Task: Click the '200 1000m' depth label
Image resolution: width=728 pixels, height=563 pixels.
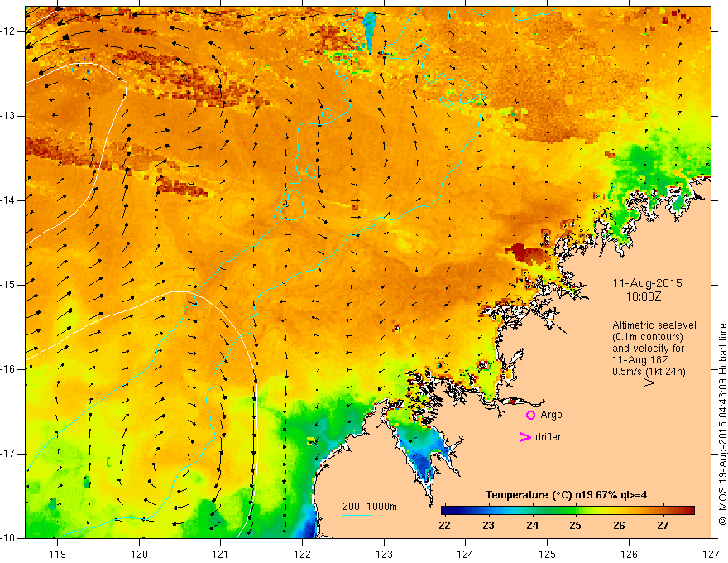Action: [x=370, y=507]
